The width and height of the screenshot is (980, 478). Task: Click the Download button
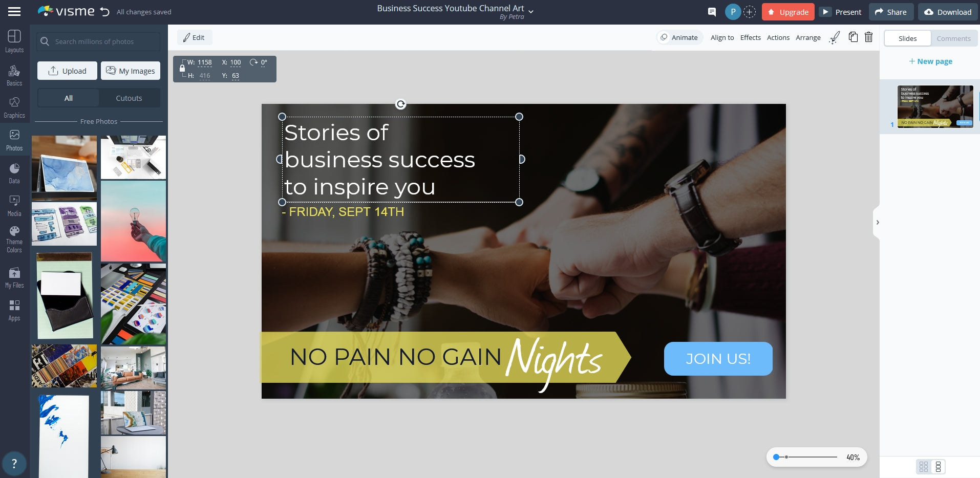tap(948, 12)
